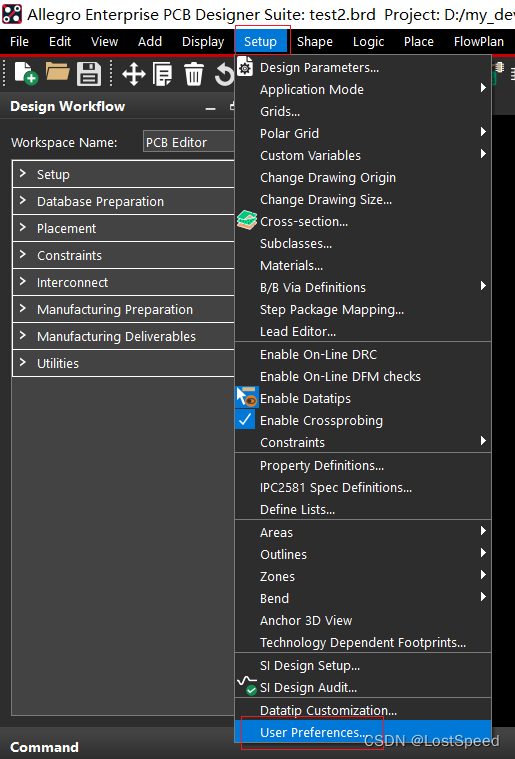515x759 pixels.
Task: Toggle Enable On-Line DRC
Action: click(363, 354)
